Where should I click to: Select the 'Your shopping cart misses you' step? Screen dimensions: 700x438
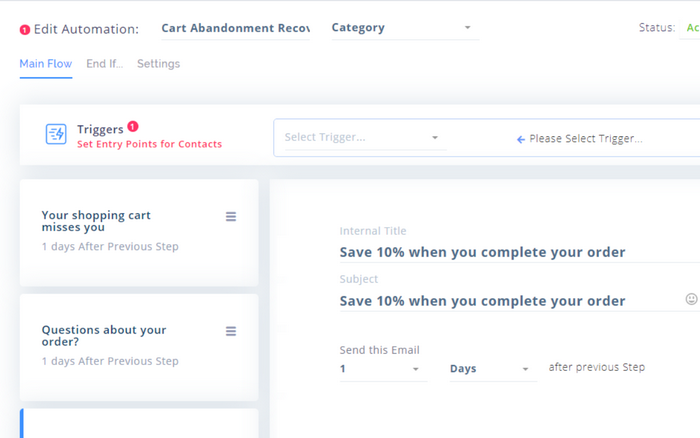coord(139,233)
